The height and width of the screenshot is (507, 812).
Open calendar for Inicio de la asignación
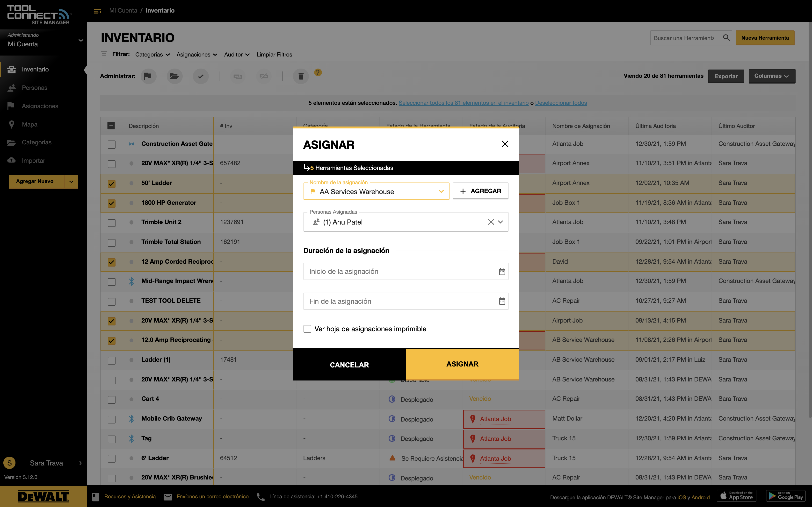pos(502,271)
